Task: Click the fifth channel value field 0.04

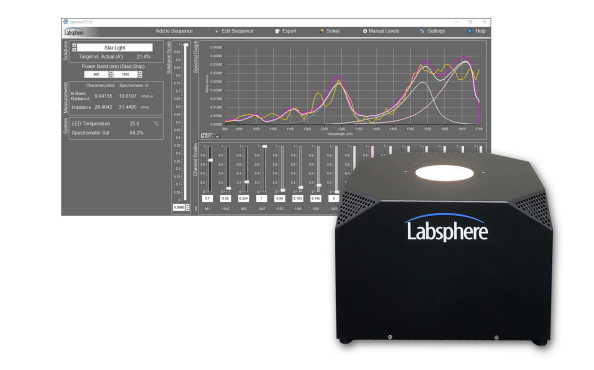Action: point(280,198)
